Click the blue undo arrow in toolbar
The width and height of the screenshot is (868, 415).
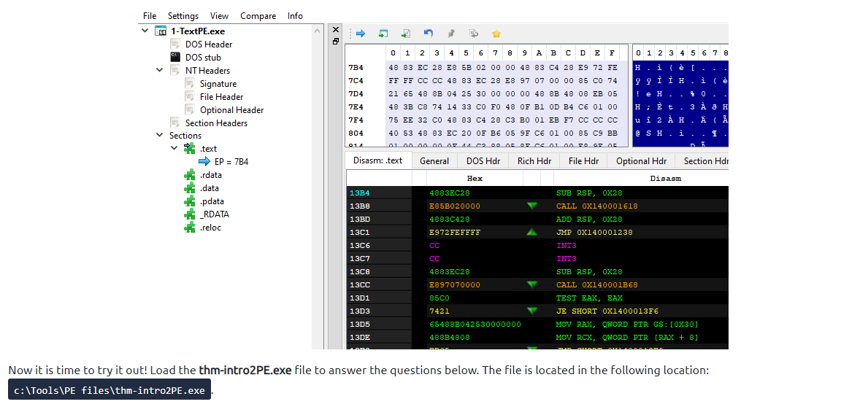point(429,34)
